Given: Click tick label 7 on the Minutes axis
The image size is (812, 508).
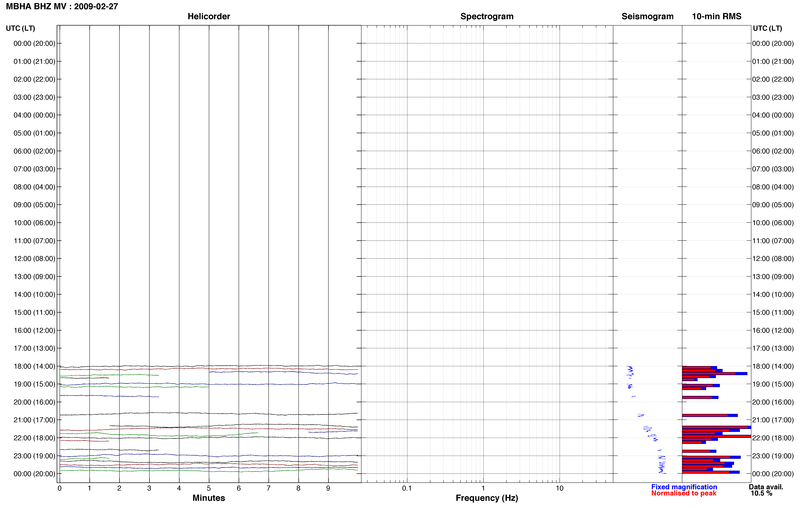Looking at the screenshot, I should point(269,488).
